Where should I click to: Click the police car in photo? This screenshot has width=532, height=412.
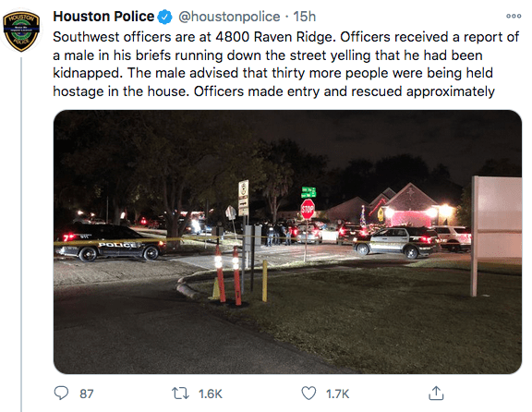(110, 243)
